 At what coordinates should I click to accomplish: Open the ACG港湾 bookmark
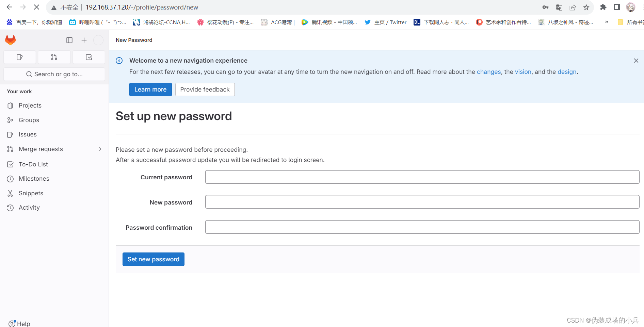coord(278,22)
